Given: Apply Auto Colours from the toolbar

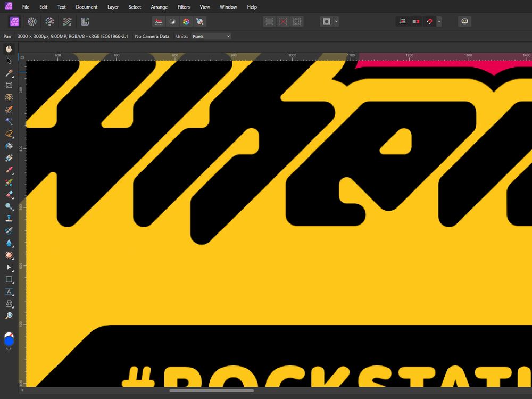Looking at the screenshot, I should (x=186, y=22).
